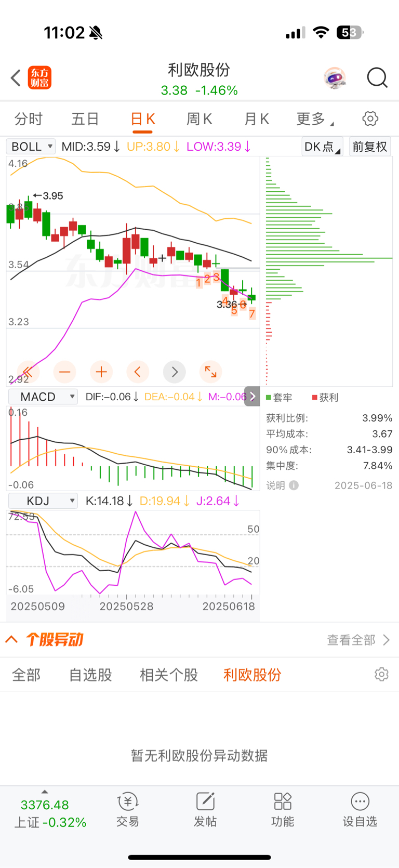Screen dimensions: 399x868
Task: Tap DEA:-0.04 MACD value
Action: point(174,397)
